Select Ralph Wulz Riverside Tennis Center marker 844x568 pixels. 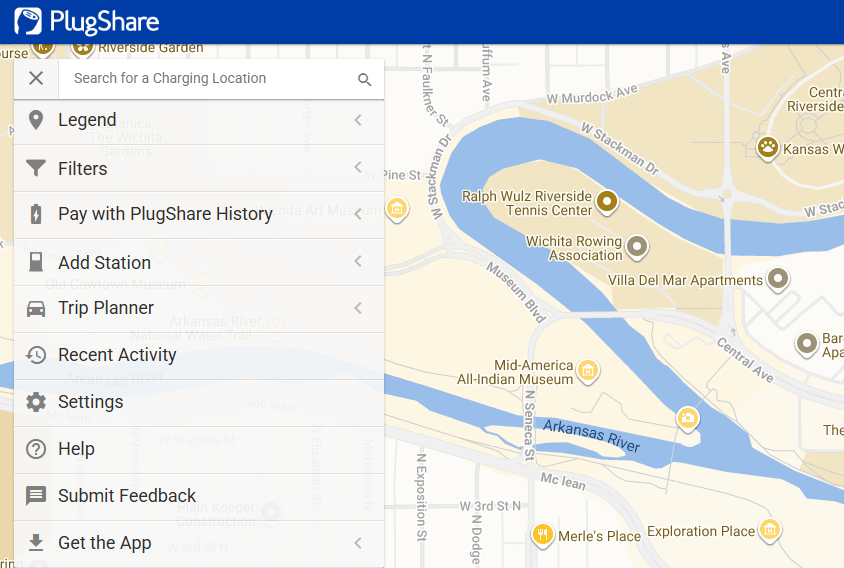tap(606, 203)
